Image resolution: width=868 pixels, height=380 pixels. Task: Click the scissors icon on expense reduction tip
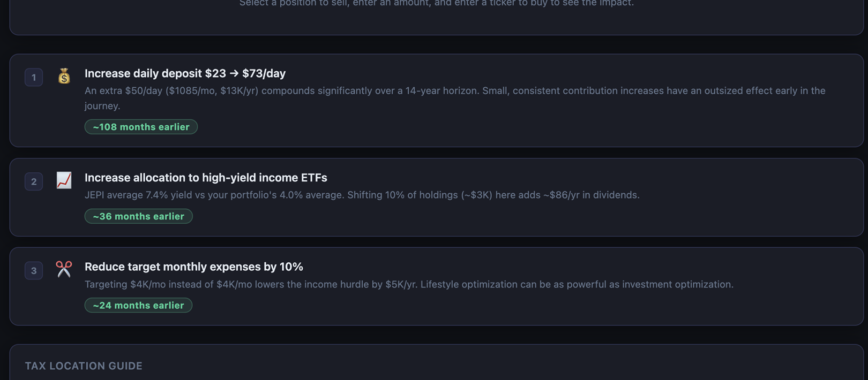pyautogui.click(x=64, y=269)
